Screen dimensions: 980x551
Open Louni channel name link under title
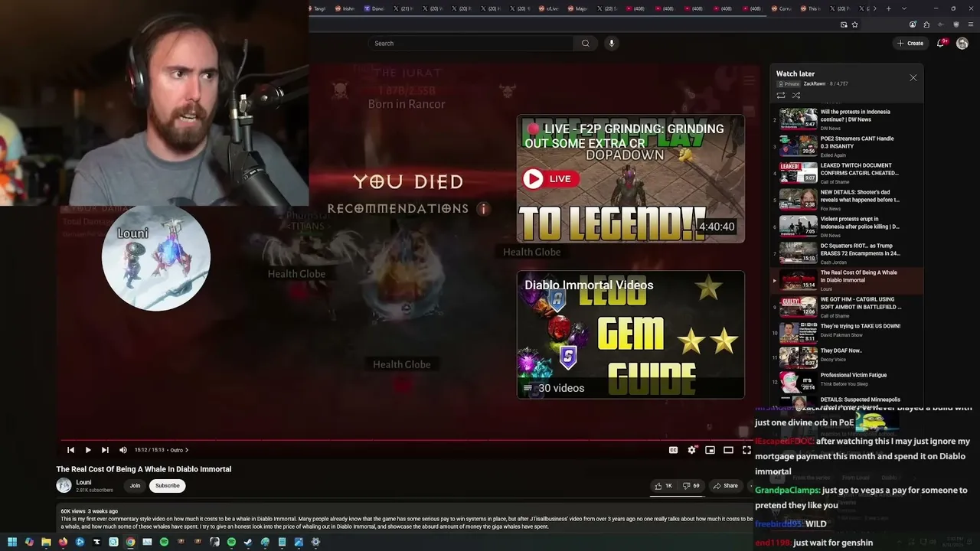(83, 482)
